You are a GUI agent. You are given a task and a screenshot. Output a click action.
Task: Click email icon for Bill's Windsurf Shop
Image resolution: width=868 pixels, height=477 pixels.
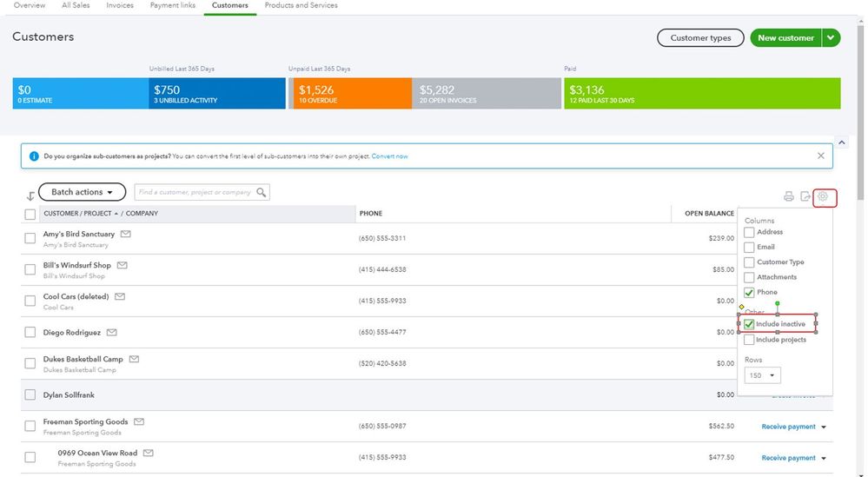click(123, 265)
